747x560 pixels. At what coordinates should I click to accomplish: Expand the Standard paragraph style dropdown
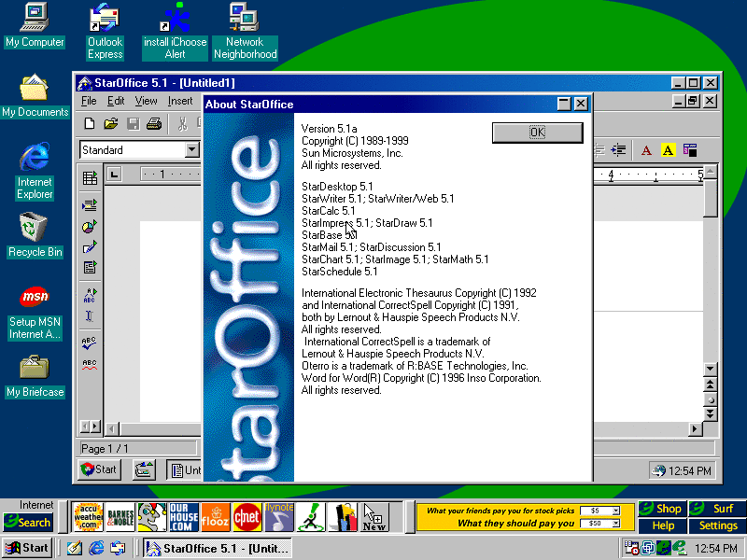tap(191, 150)
